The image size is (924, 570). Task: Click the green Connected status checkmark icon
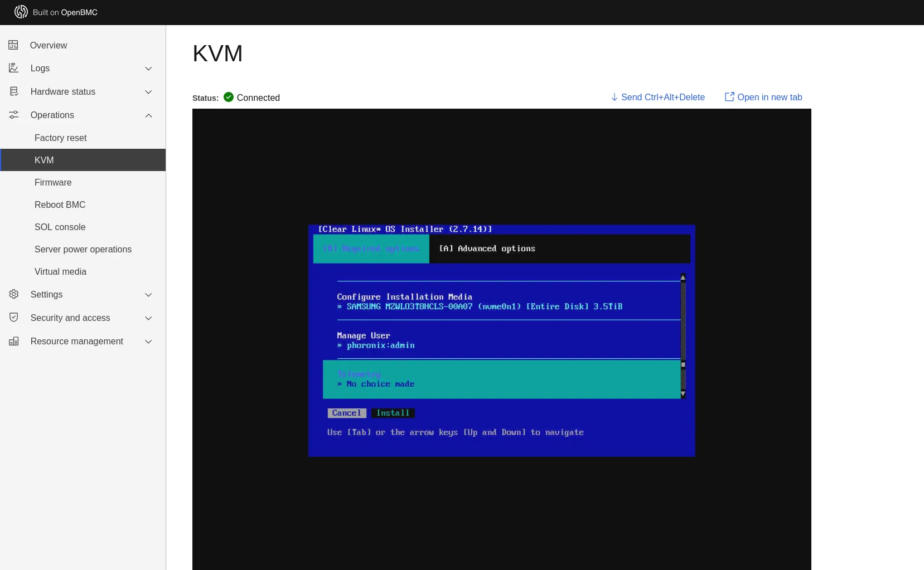(229, 97)
